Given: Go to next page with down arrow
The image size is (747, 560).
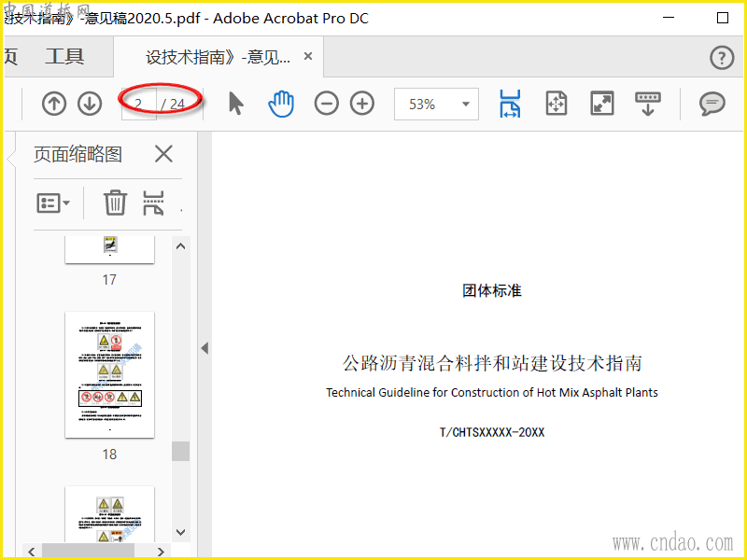Looking at the screenshot, I should (90, 104).
